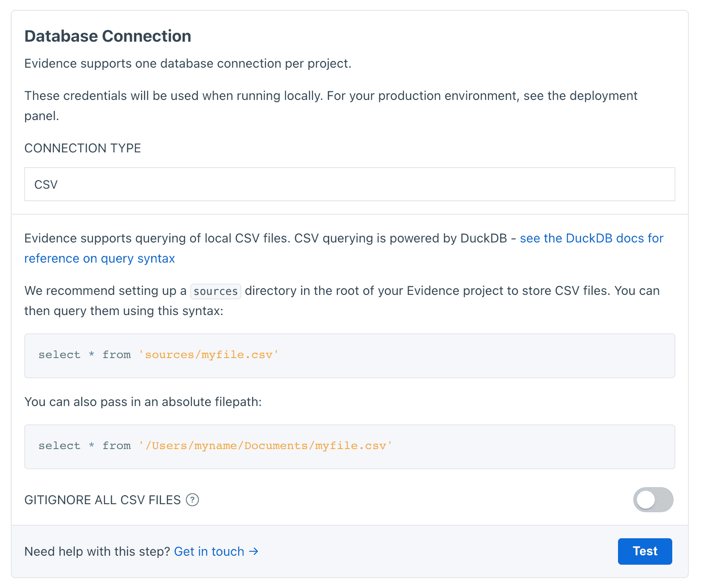The width and height of the screenshot is (705, 588).
Task: Open the Get in touch link
Action: pos(209,551)
